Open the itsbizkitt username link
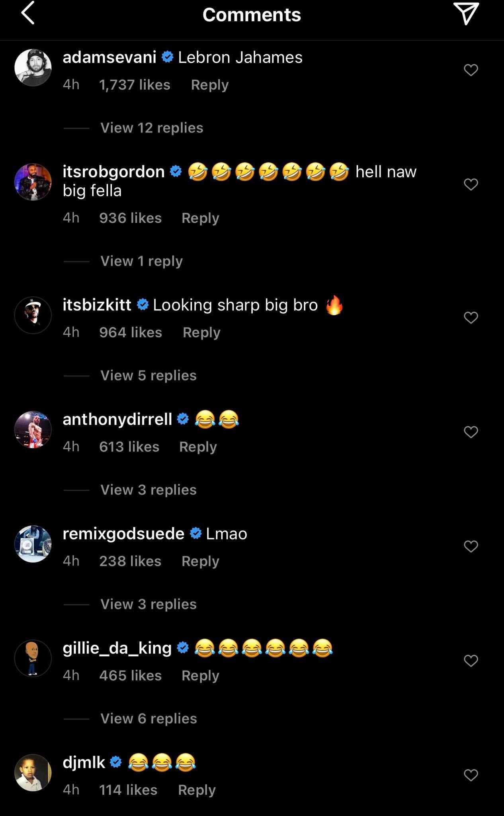504x816 pixels. point(97,305)
